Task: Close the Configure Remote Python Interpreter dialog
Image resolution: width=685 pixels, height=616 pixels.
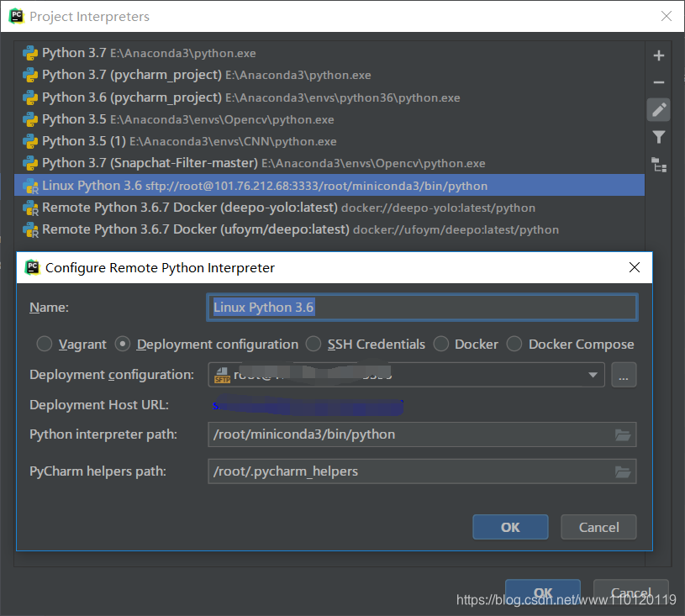Action: (635, 267)
